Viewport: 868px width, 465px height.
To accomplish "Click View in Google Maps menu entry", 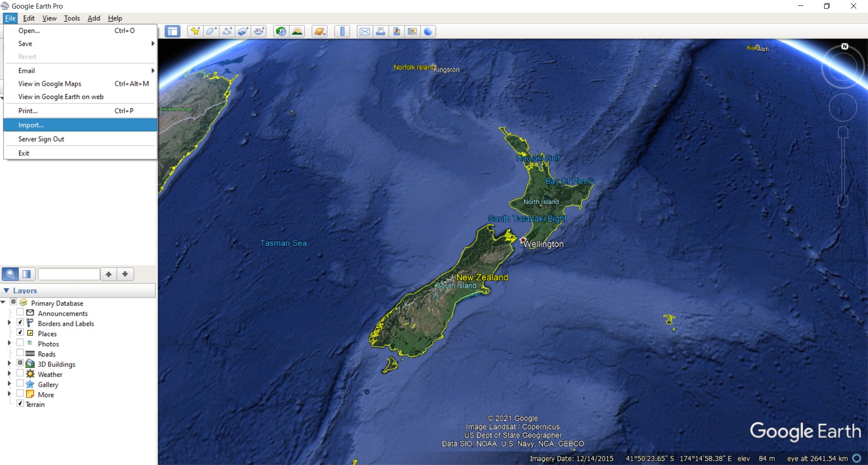I will [50, 84].
